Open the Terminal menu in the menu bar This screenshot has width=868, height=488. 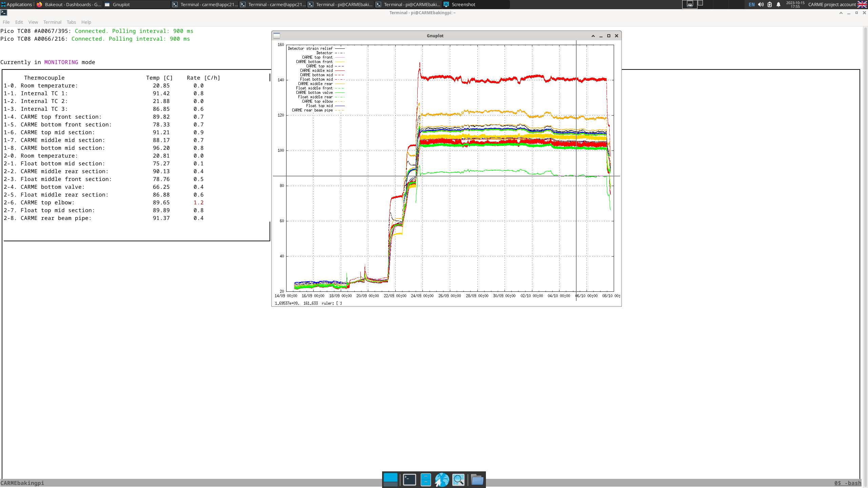click(52, 22)
